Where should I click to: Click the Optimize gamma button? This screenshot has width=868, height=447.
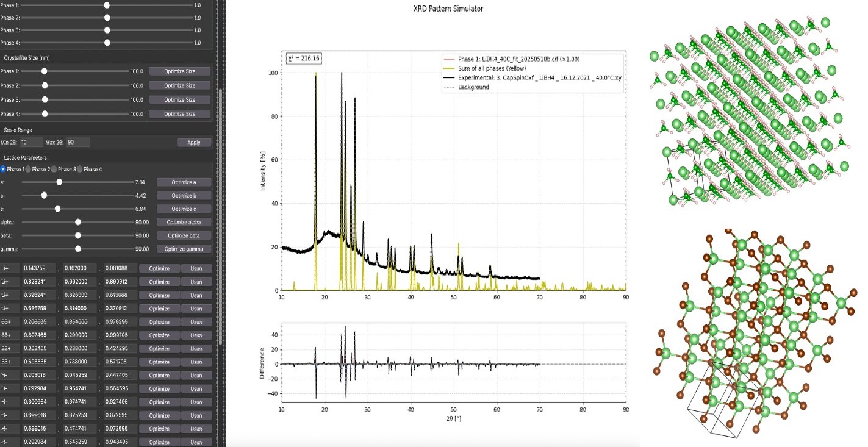pos(184,249)
